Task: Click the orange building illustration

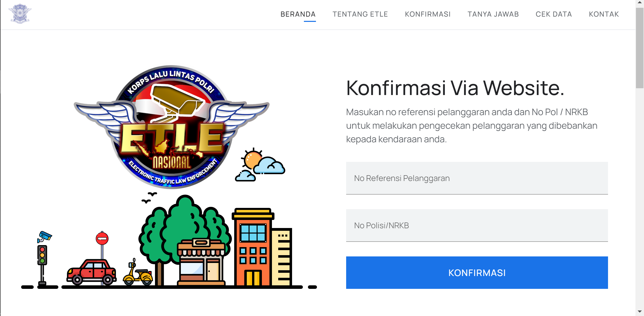Action: pos(253,247)
